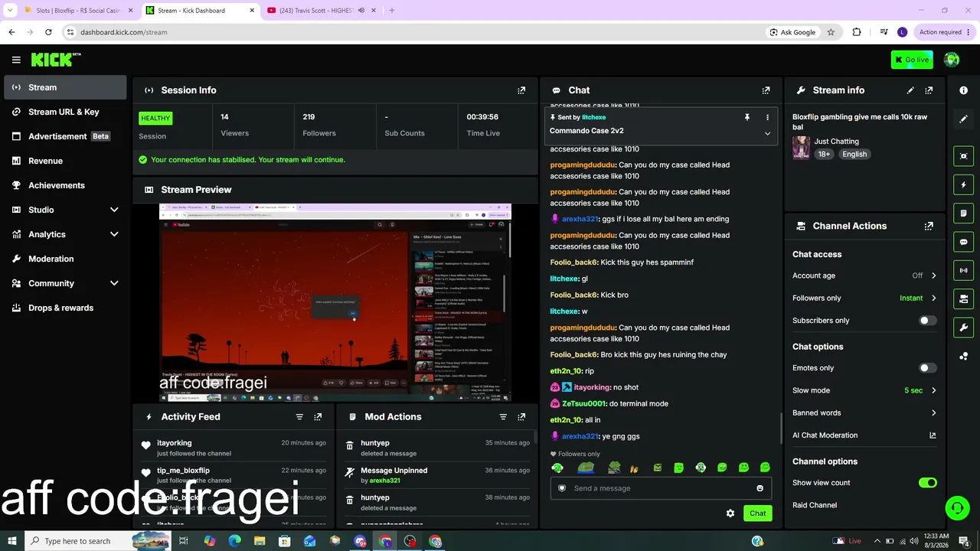Expand the pinned message chevron

[x=767, y=133]
